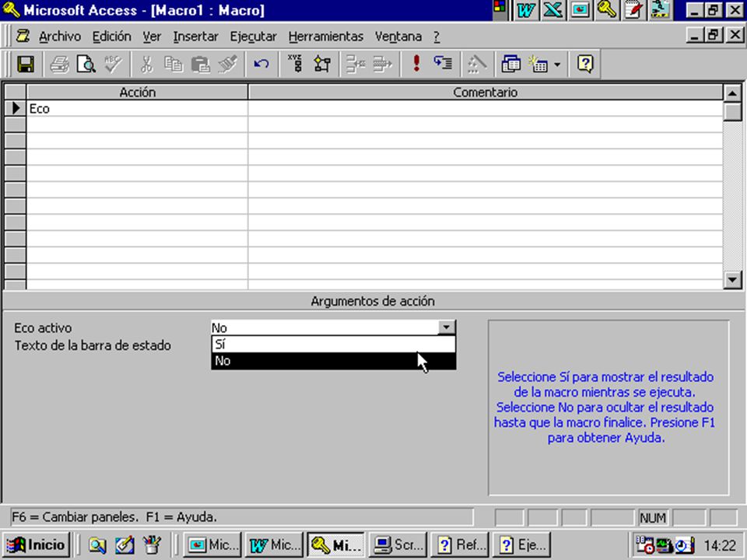The image size is (747, 560).
Task: Open the Ventana menu
Action: (398, 37)
